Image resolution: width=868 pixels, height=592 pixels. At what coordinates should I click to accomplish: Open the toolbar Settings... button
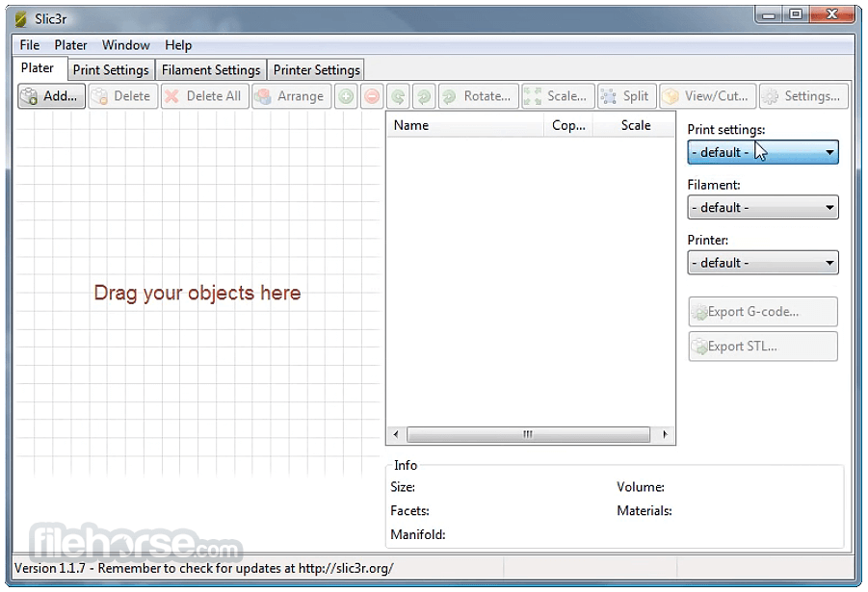[x=803, y=96]
